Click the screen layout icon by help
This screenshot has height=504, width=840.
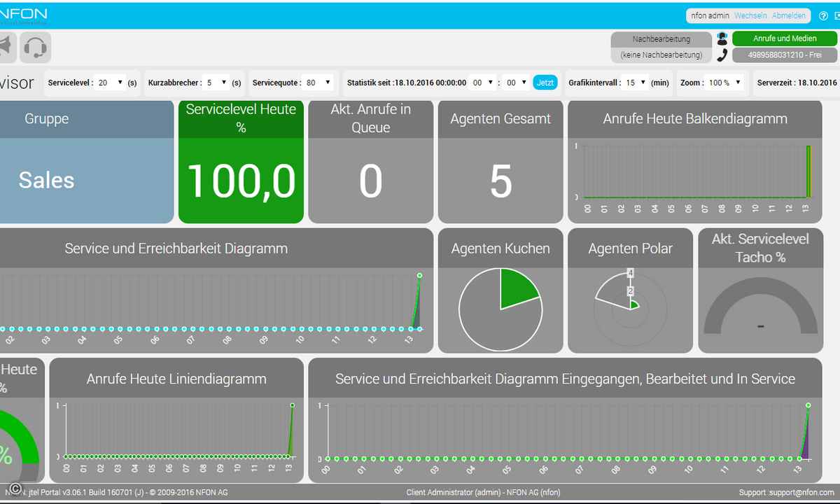coord(836,15)
